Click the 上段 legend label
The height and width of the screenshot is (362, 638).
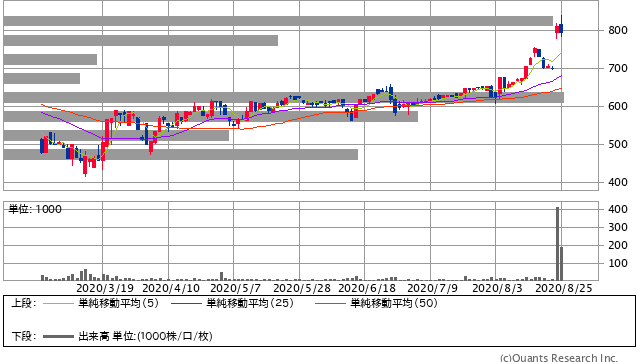24,303
